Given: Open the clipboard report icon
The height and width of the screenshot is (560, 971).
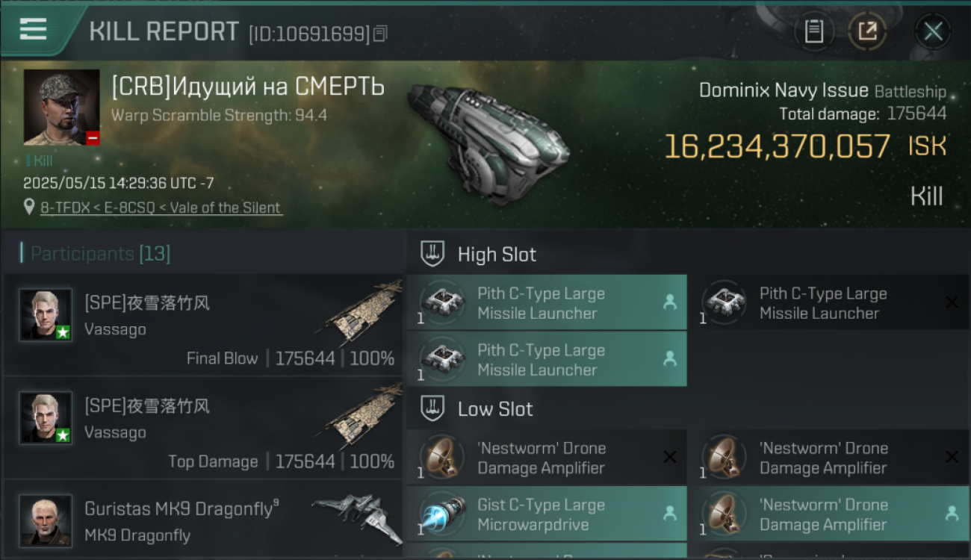Looking at the screenshot, I should pos(814,31).
